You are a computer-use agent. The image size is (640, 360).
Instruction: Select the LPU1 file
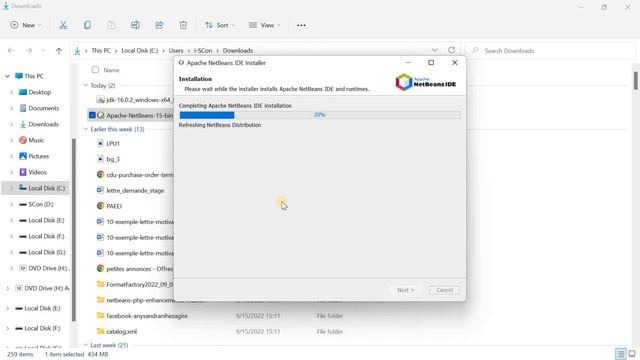pos(108,144)
